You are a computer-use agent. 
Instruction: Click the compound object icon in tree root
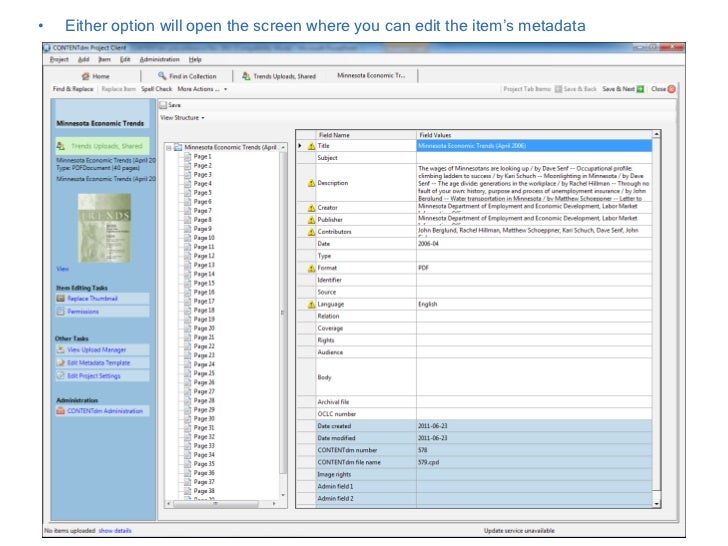click(x=178, y=148)
